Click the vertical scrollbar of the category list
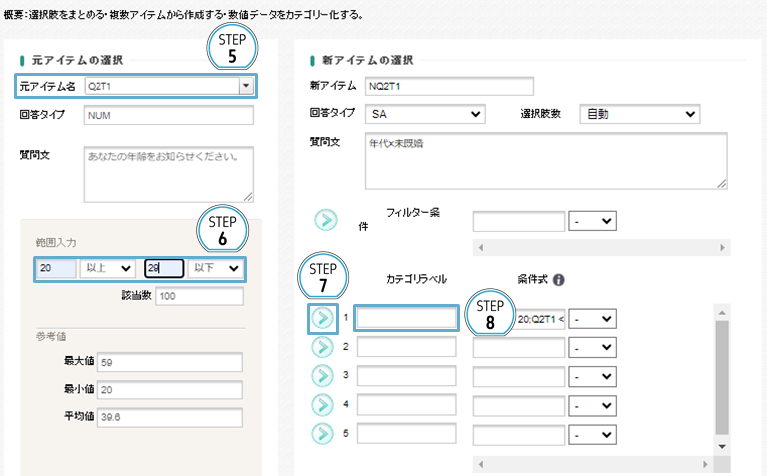The height and width of the screenshot is (476, 767). tap(722, 370)
